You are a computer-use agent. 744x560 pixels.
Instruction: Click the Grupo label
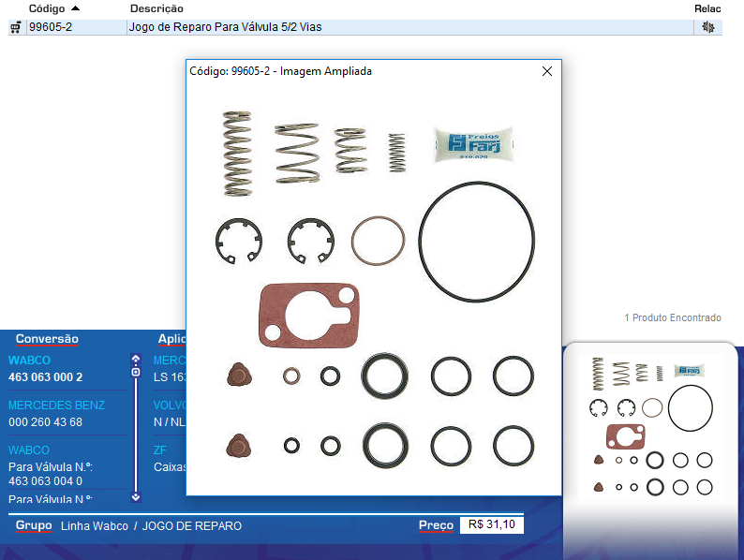[x=34, y=525]
